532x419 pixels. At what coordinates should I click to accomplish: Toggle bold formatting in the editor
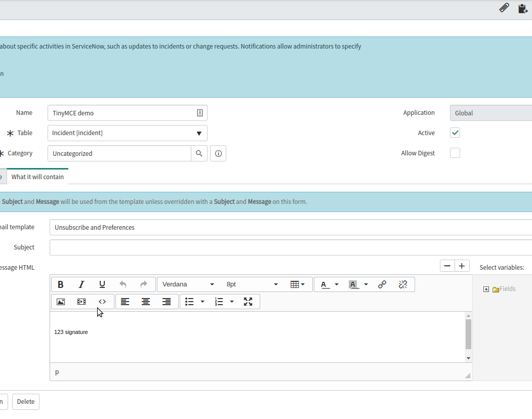[x=60, y=284]
